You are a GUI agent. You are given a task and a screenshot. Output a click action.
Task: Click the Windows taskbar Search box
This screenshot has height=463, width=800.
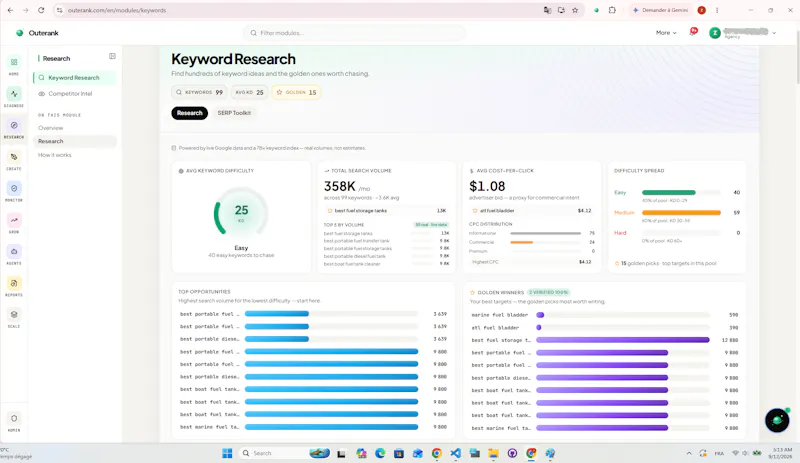[284, 453]
